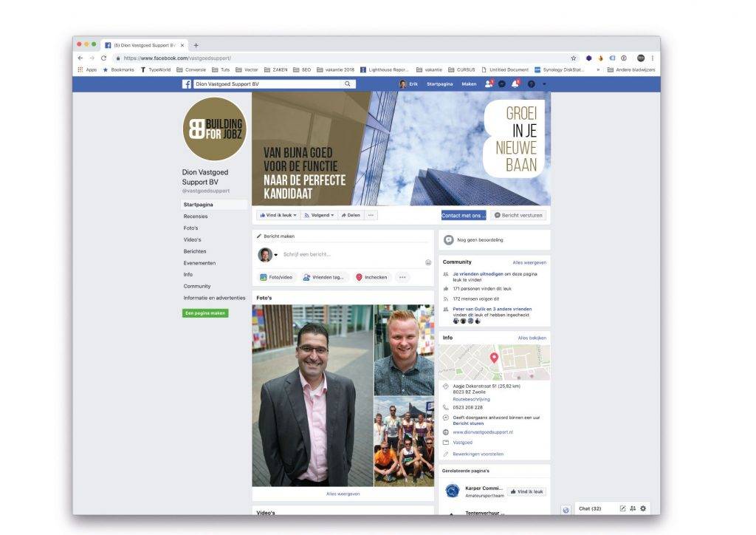Viewport: 756px width, 535px height.
Task: Click Bericht versturen button
Action: (518, 216)
